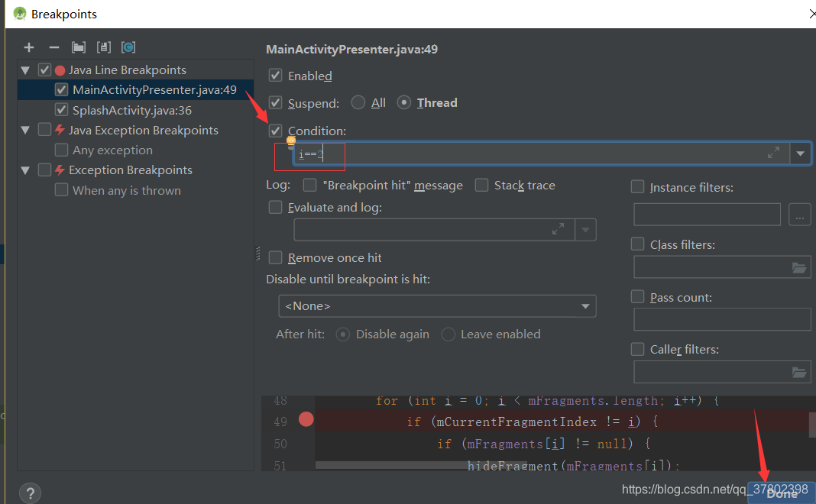Collapse the Java Line Breakpoints group
The image size is (816, 504).
[25, 69]
